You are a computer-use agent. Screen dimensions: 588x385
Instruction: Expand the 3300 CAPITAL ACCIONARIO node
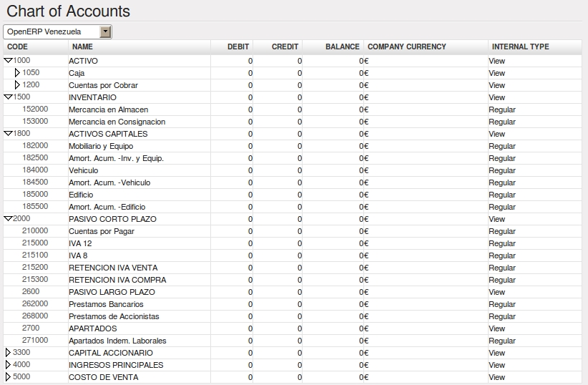(x=8, y=352)
